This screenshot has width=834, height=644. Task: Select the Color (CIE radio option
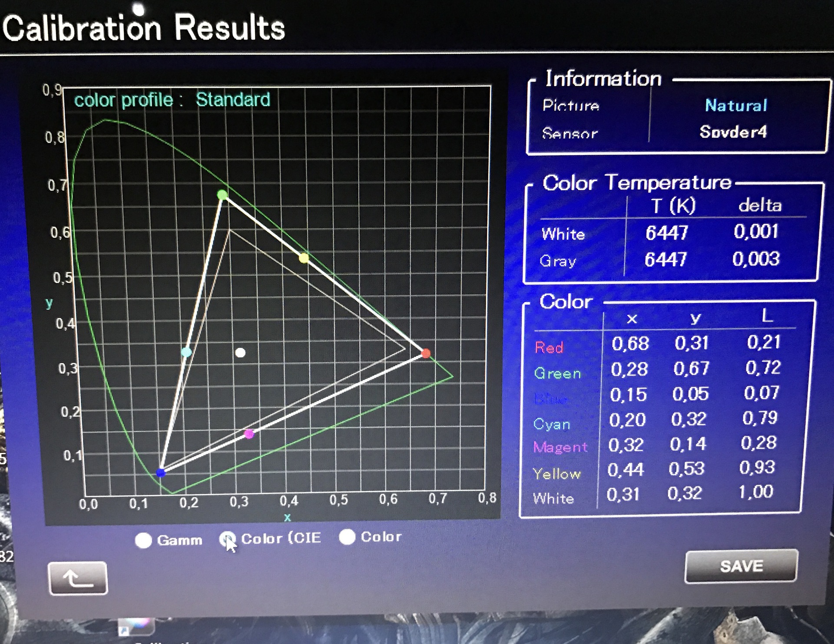point(227,539)
